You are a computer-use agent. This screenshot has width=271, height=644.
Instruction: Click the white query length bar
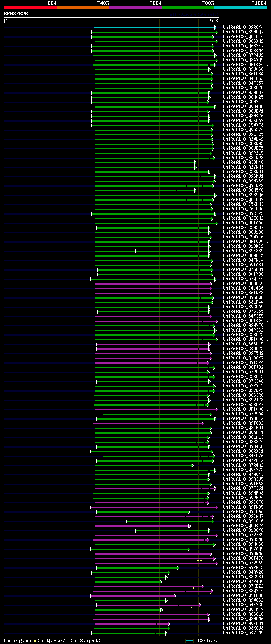112,17
